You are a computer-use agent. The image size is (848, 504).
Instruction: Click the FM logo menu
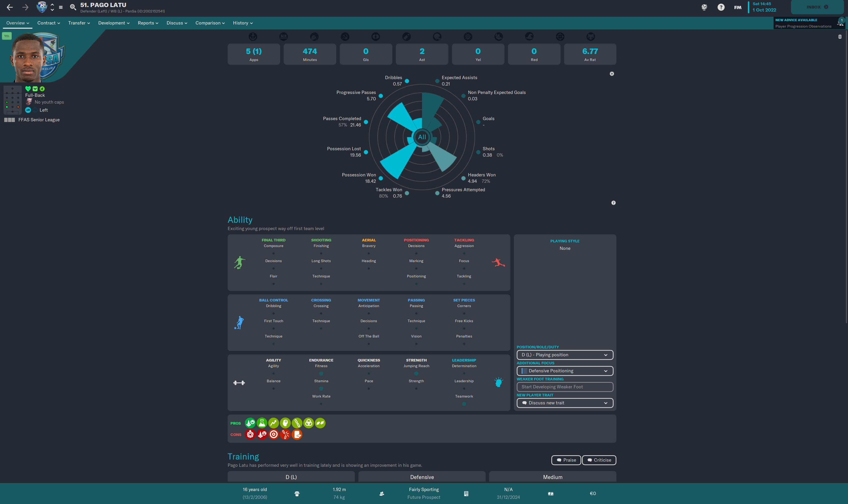[x=737, y=7]
